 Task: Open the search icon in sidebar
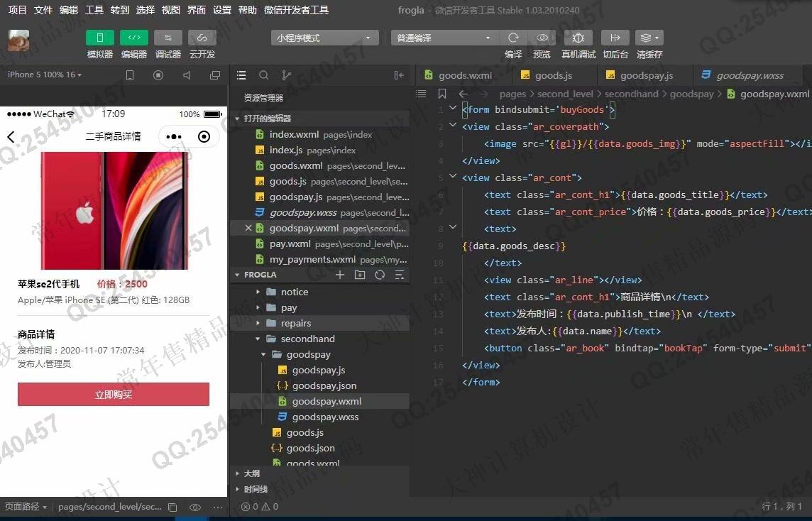pos(263,76)
